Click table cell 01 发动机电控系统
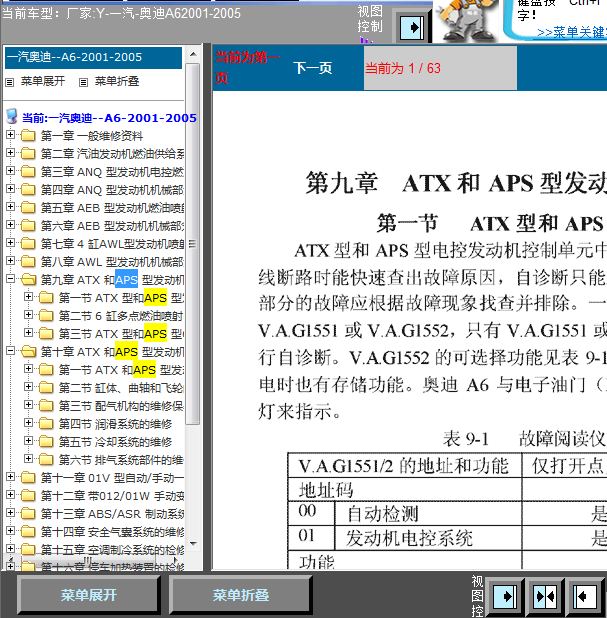The height and width of the screenshot is (618, 607). (x=405, y=537)
